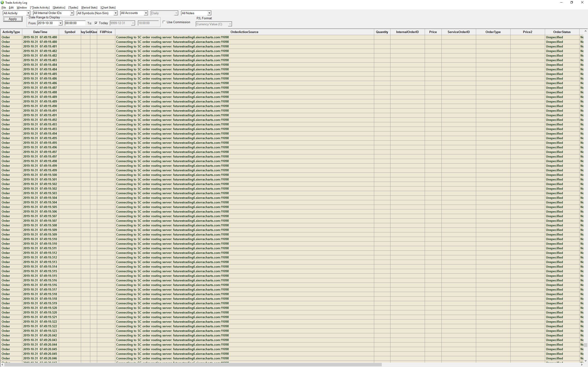Open the All Activity dropdown
The image size is (588, 367).
(x=28, y=13)
